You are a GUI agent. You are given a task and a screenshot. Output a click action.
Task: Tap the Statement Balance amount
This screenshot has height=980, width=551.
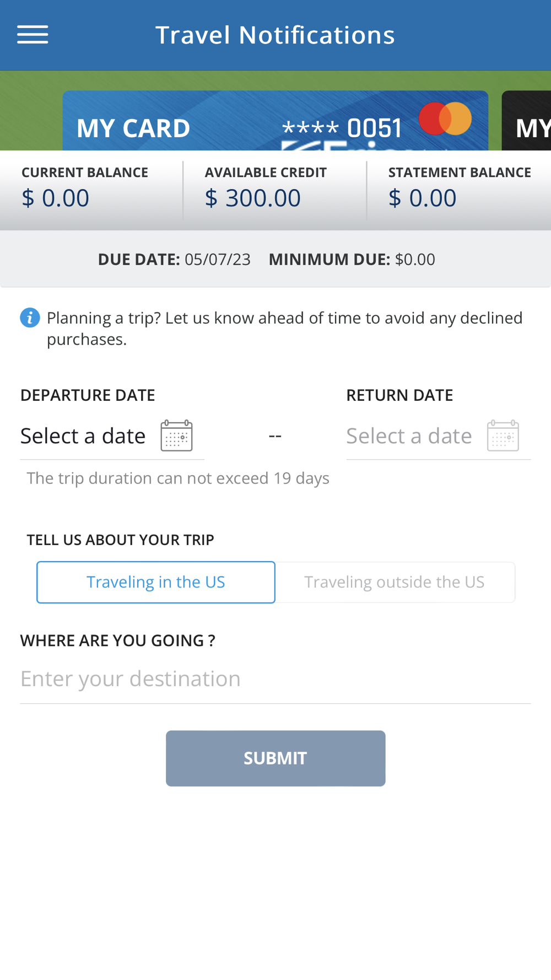pos(423,198)
